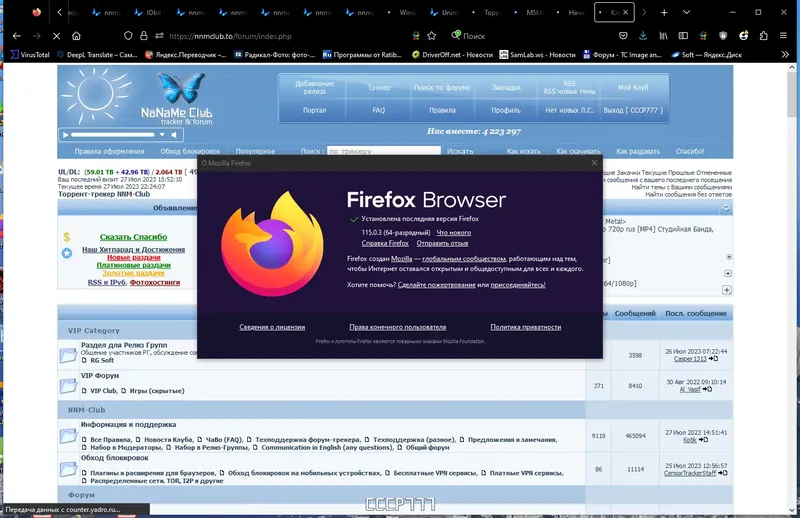Open the Обход блокировок forum title

coord(114,458)
